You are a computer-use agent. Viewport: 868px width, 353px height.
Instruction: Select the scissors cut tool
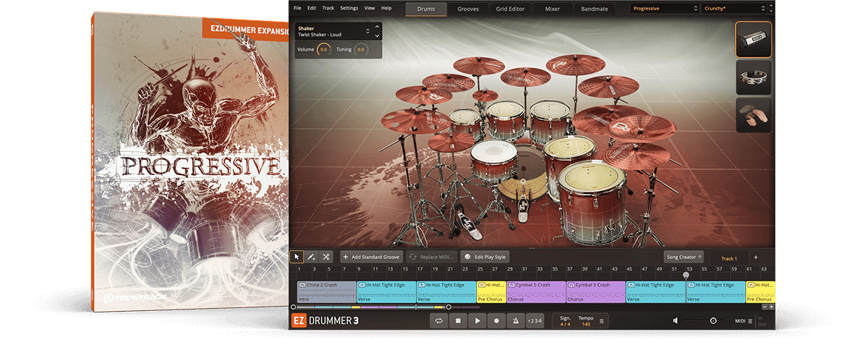pos(326,257)
